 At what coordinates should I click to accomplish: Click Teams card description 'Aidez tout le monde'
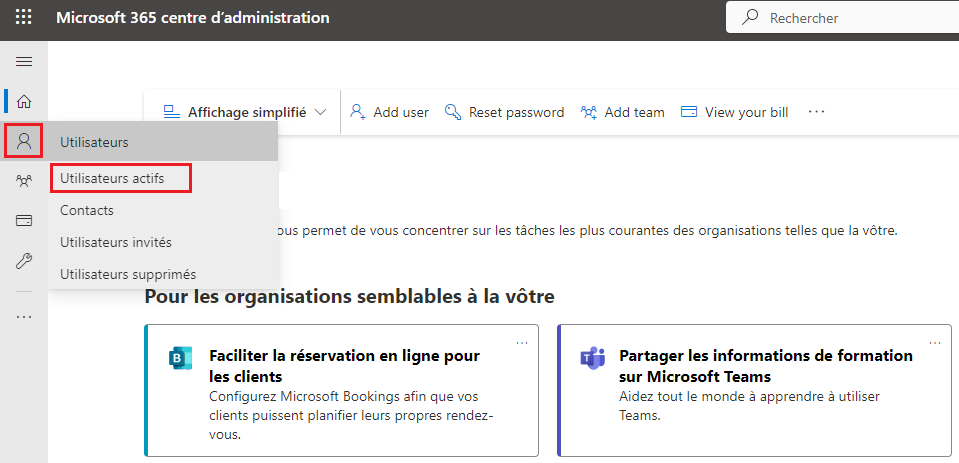(749, 406)
